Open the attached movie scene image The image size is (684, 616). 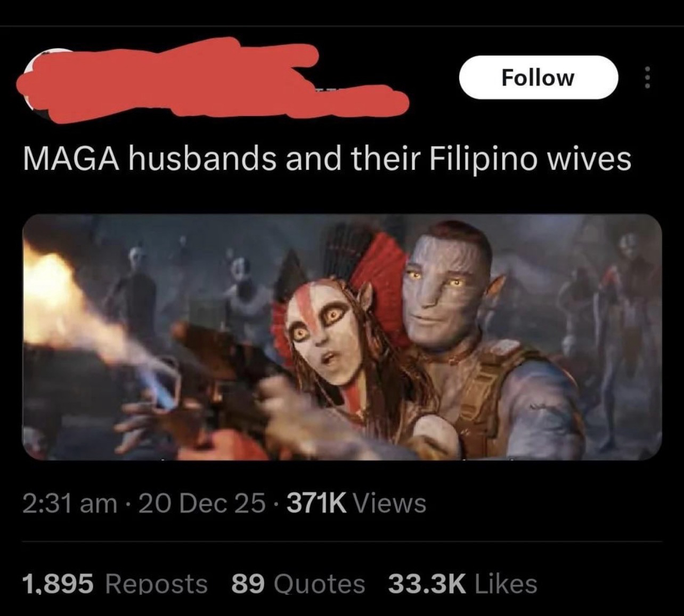342,337
